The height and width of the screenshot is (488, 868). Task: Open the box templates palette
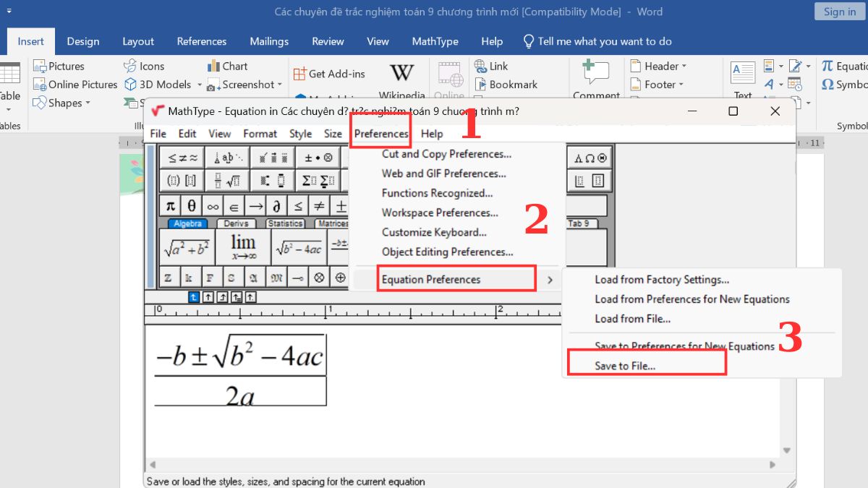591,180
